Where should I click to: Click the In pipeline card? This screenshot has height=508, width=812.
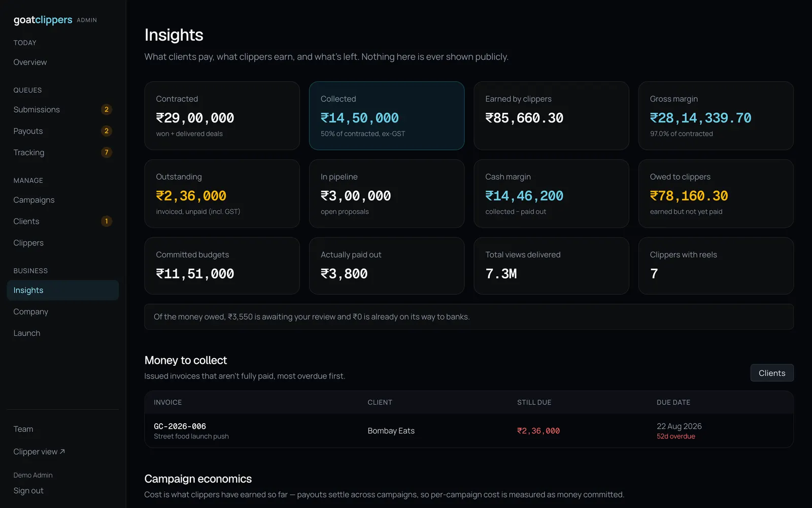(387, 194)
